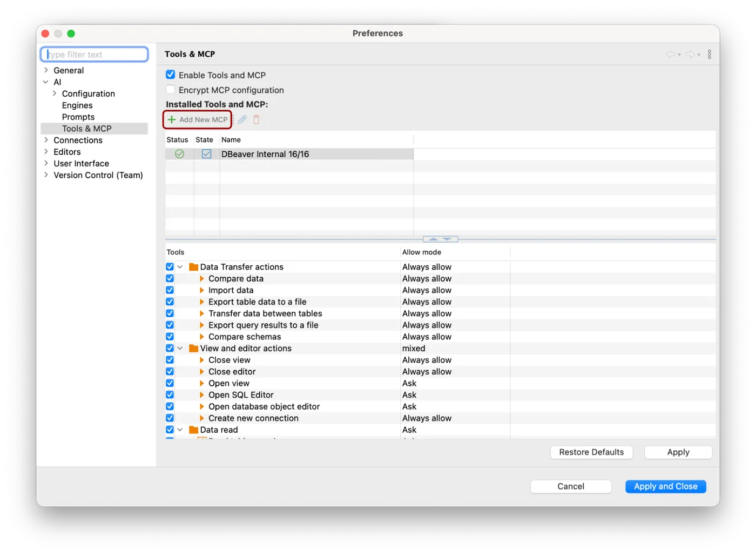Click the Data Transfer actions folder icon

(x=193, y=267)
